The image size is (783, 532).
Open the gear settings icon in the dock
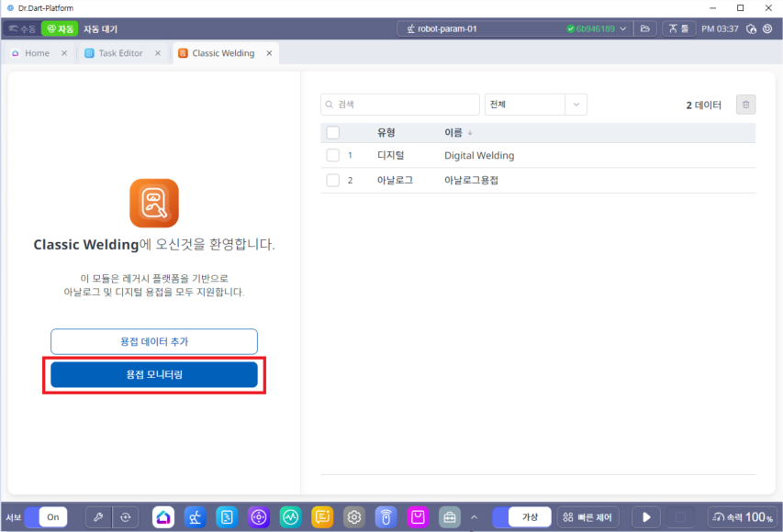coord(354,517)
